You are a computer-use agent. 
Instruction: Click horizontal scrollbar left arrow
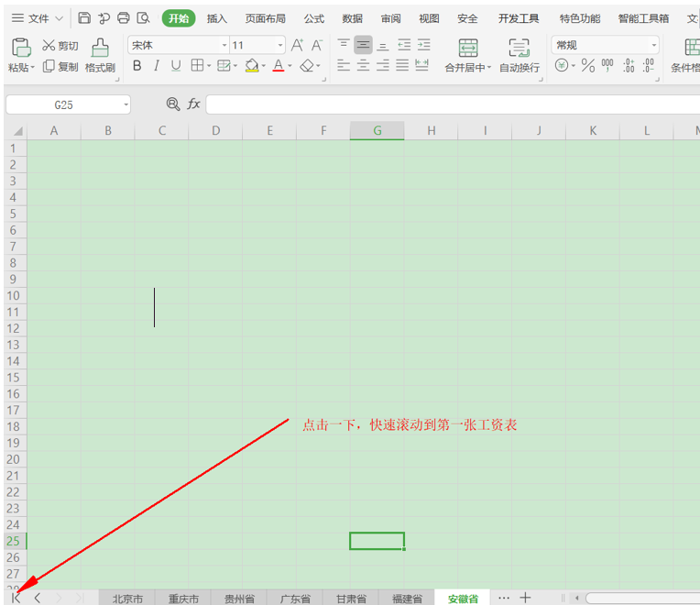(x=577, y=598)
